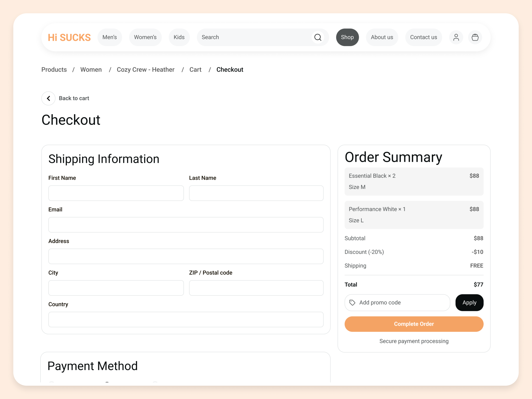
Task: Focus the Add promo code field
Action: coord(397,303)
